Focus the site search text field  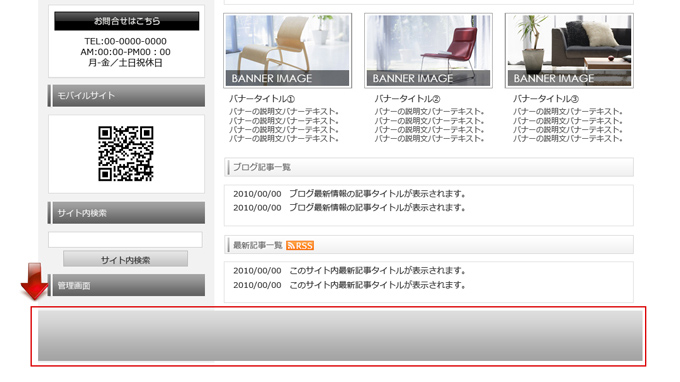tap(125, 240)
